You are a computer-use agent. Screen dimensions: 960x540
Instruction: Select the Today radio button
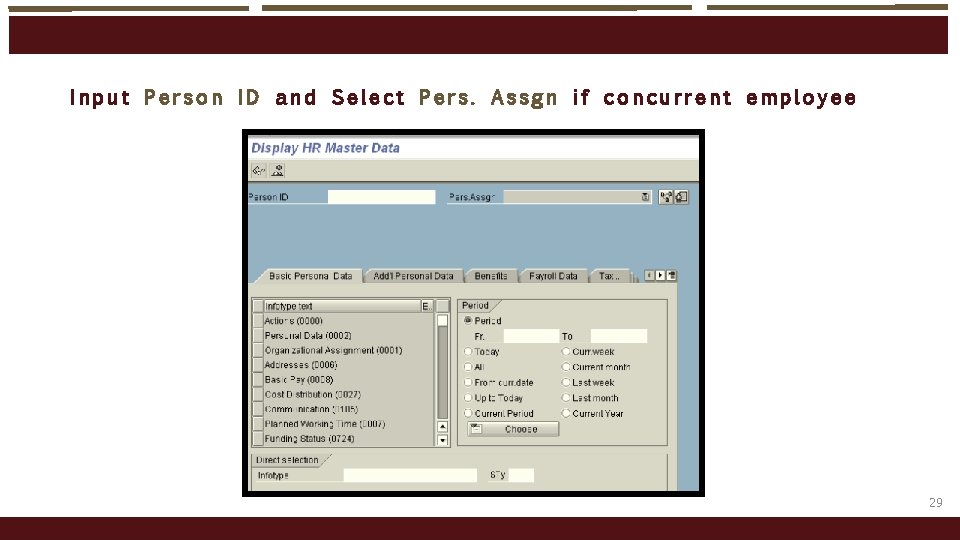pyautogui.click(x=468, y=351)
